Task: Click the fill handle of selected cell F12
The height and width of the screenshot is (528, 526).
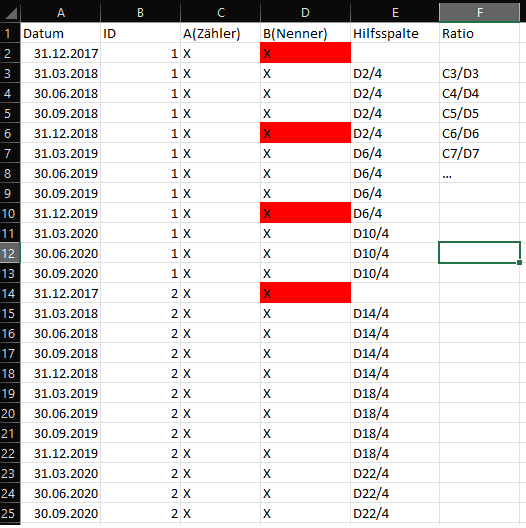Action: tap(520, 262)
